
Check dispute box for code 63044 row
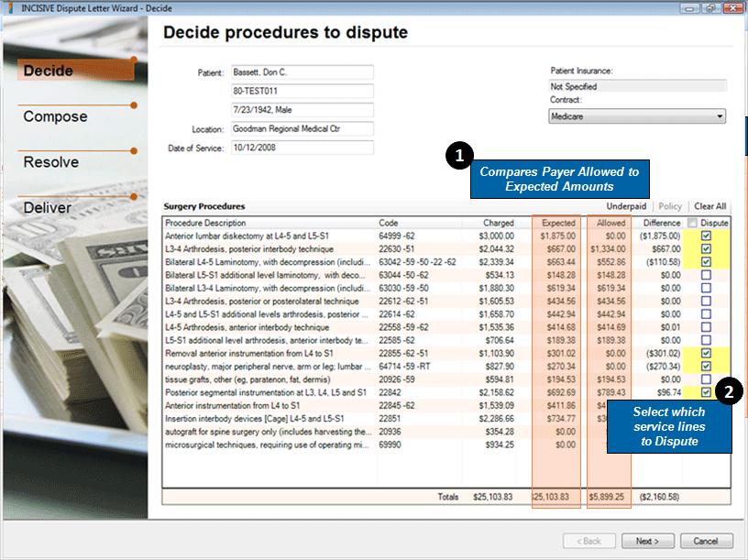pyautogui.click(x=706, y=275)
